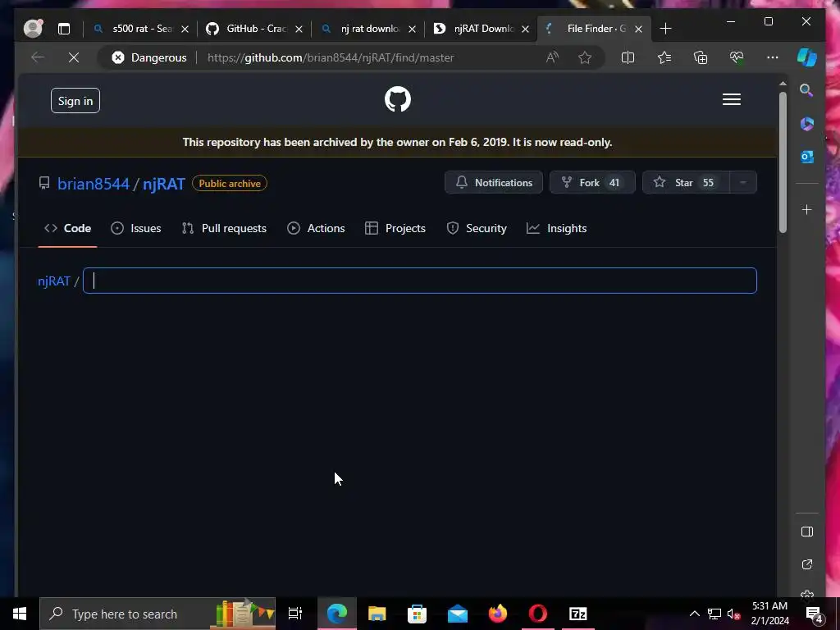840x630 pixels.
Task: Open Edge Settings and more menu
Action: (773, 57)
